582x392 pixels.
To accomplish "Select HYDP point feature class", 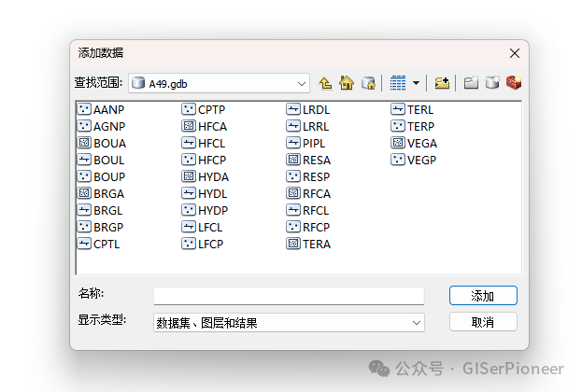I will 206,210.
